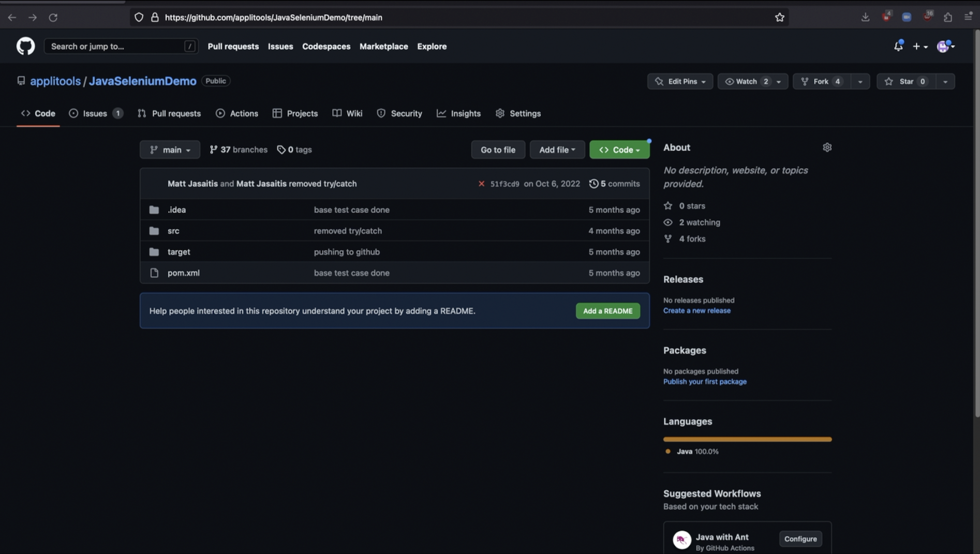
Task: Click Publish your first package
Action: [x=705, y=382]
